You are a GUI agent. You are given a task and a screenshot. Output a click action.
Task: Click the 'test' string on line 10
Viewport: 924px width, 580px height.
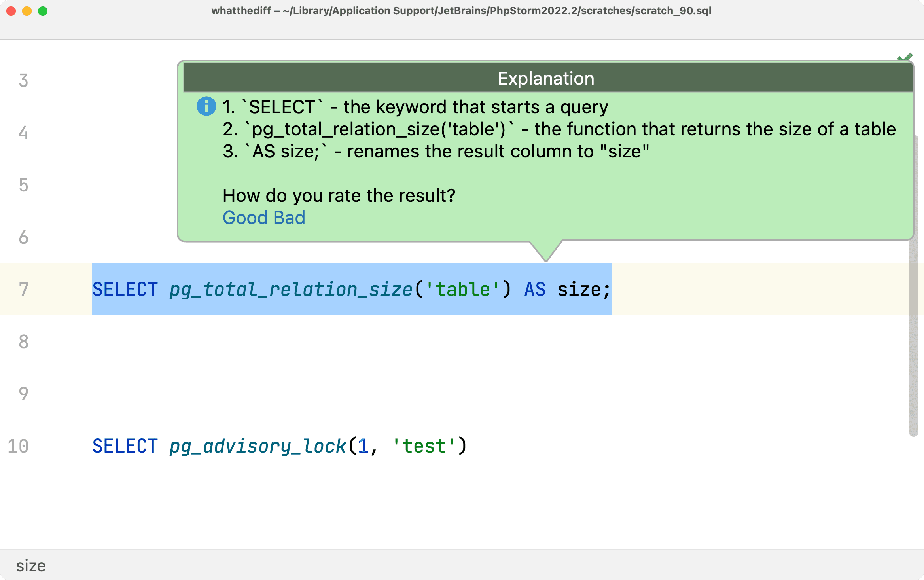tap(424, 446)
